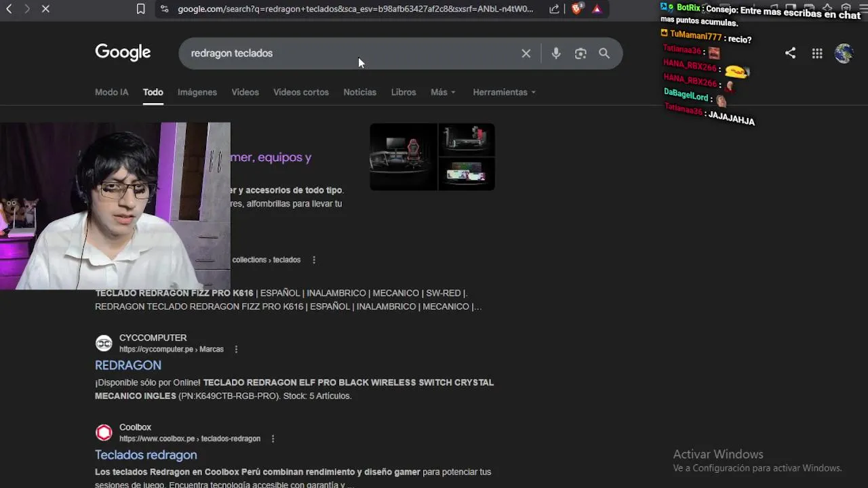Open the Libros tab
The height and width of the screenshot is (488, 868).
[403, 92]
